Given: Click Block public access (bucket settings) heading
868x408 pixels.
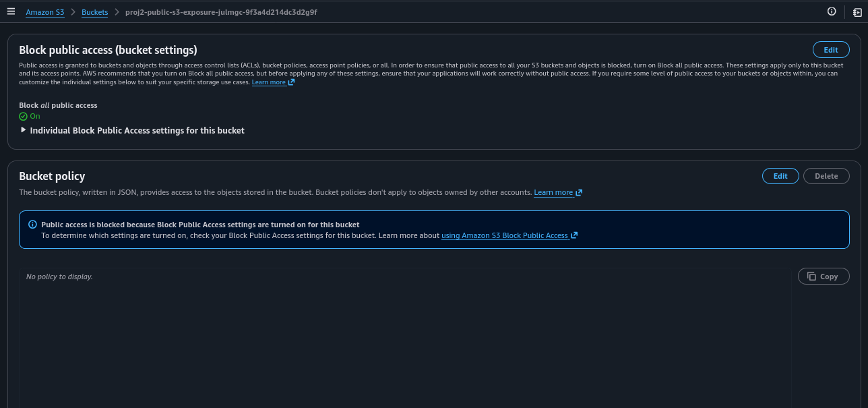Looking at the screenshot, I should pos(108,50).
